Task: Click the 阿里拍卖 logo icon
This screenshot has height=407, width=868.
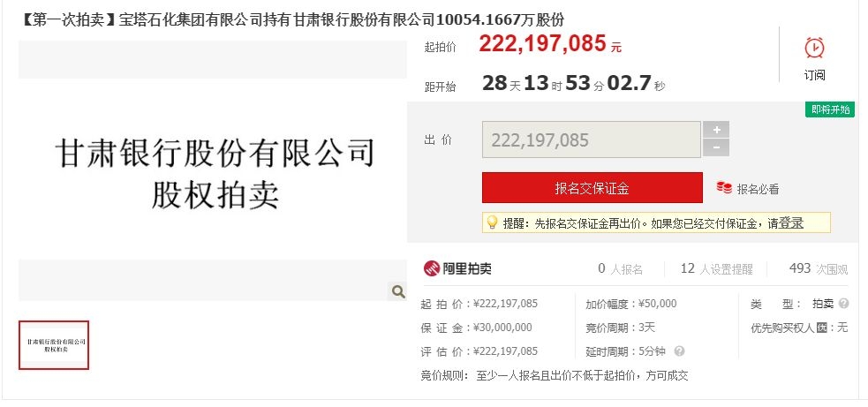Action: [x=431, y=268]
